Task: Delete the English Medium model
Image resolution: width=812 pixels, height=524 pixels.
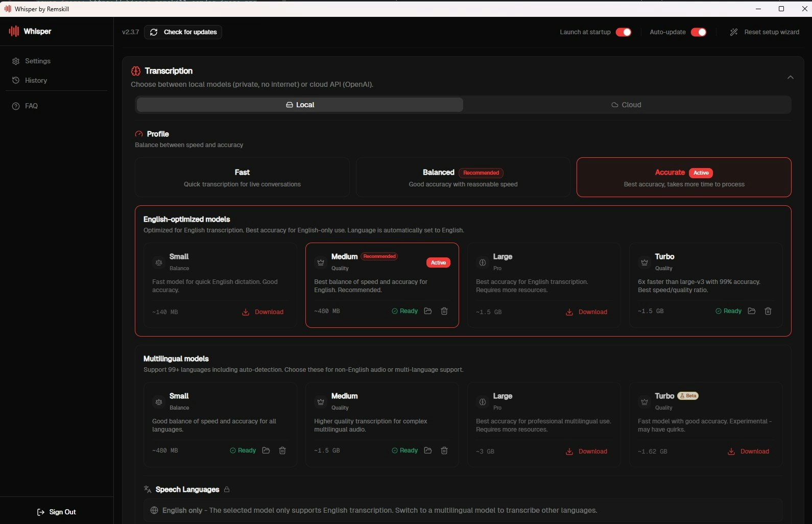Action: click(x=444, y=311)
